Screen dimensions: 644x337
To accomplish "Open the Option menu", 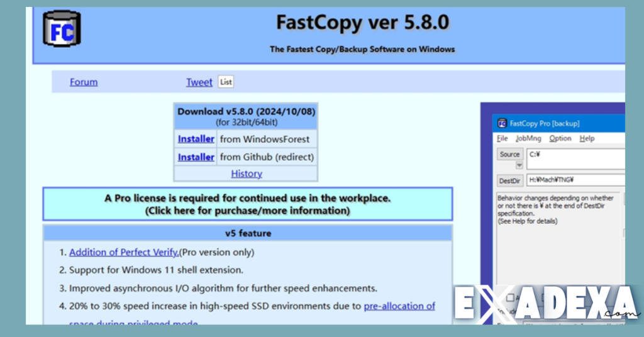I will pos(560,138).
